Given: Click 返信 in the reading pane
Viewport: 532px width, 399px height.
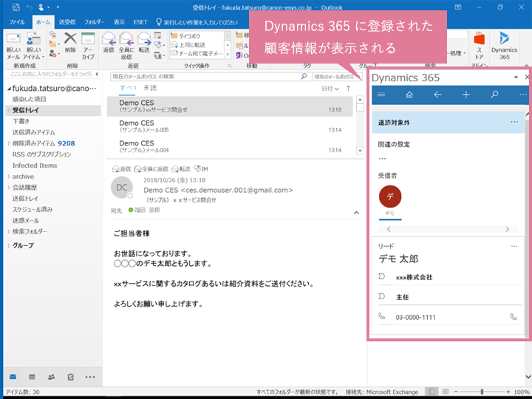Looking at the screenshot, I should click(x=121, y=169).
